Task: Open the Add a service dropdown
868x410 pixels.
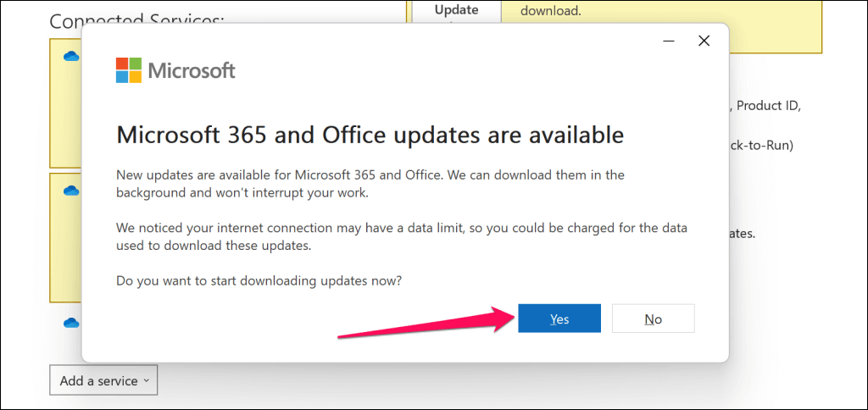Action: (103, 381)
